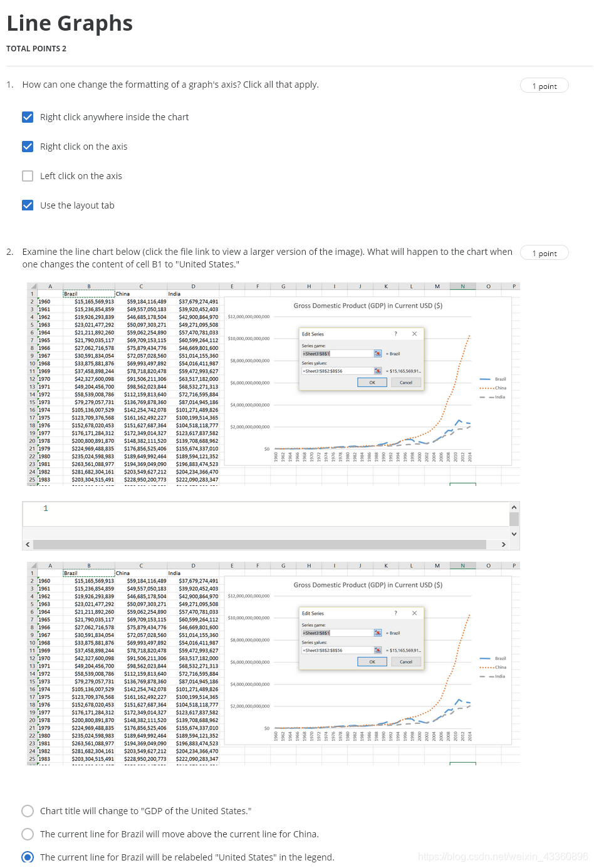Click question 1 text about graph's axis formatting
The width and height of the screenshot is (594, 868).
tap(170, 85)
